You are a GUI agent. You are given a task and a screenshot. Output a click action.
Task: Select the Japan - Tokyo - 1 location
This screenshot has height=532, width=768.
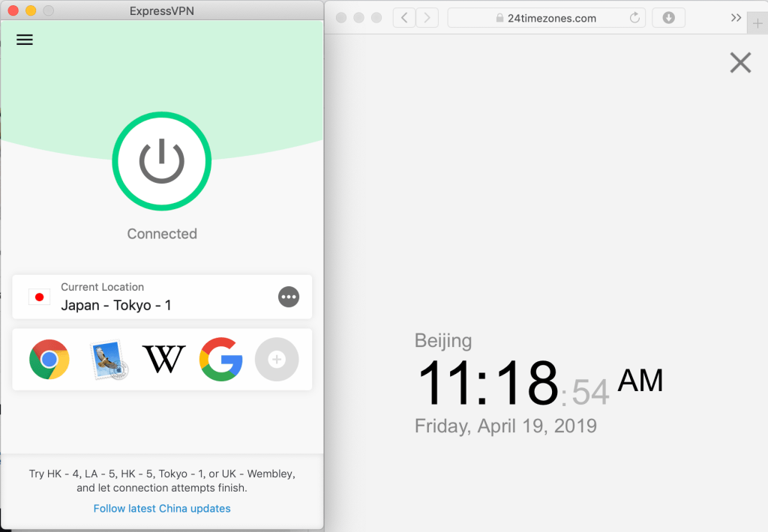(162, 297)
